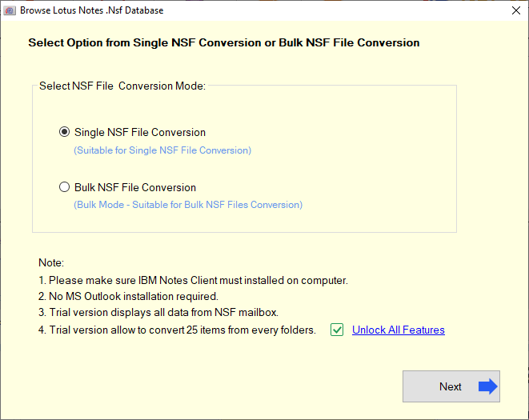This screenshot has height=420, width=529.
Task: Click the "Suitable for Single NSF File Conversion" hint
Action: tap(162, 150)
